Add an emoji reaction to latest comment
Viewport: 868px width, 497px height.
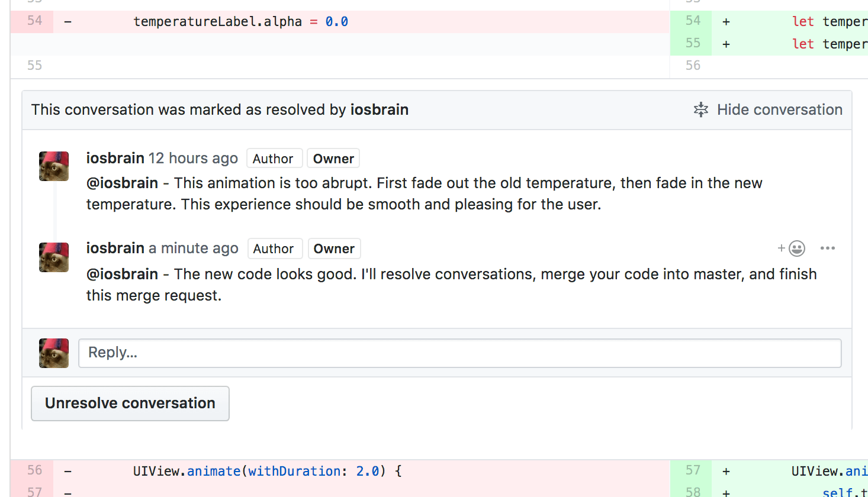point(792,248)
